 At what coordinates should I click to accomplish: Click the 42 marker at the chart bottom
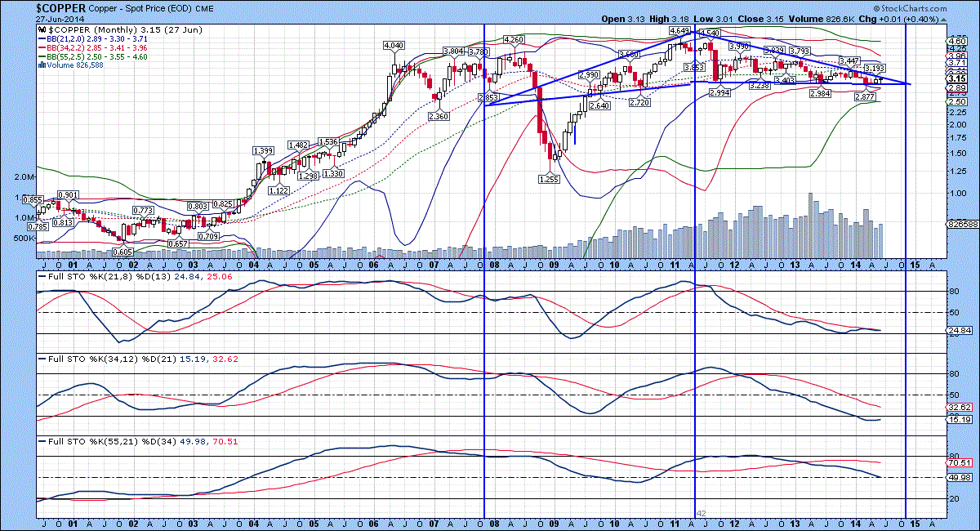pos(700,513)
